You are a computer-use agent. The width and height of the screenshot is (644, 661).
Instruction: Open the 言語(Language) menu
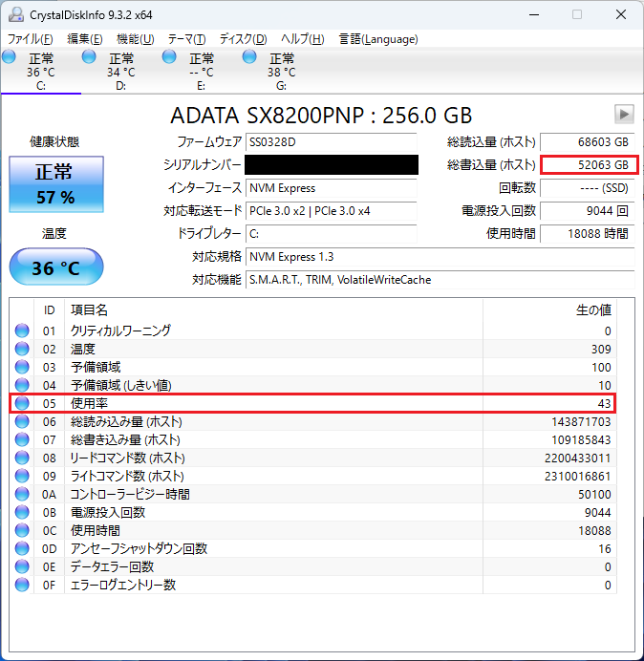point(378,39)
